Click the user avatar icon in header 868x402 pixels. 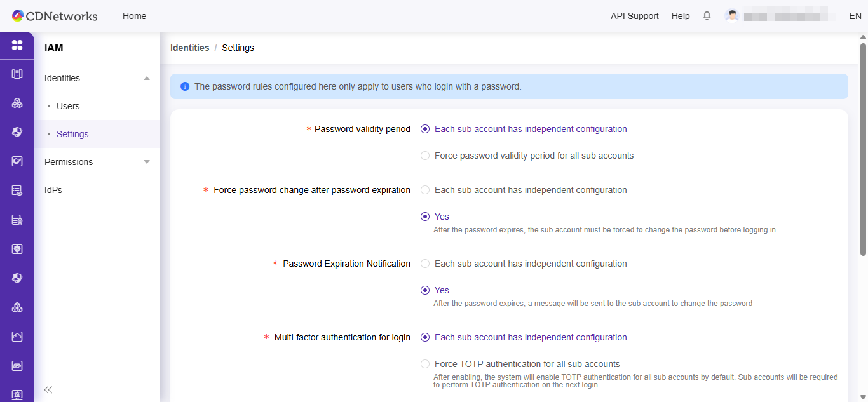pos(732,16)
